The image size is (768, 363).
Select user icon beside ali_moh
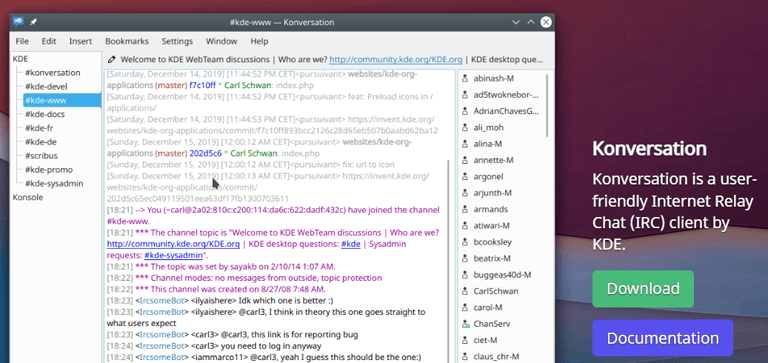(x=465, y=127)
